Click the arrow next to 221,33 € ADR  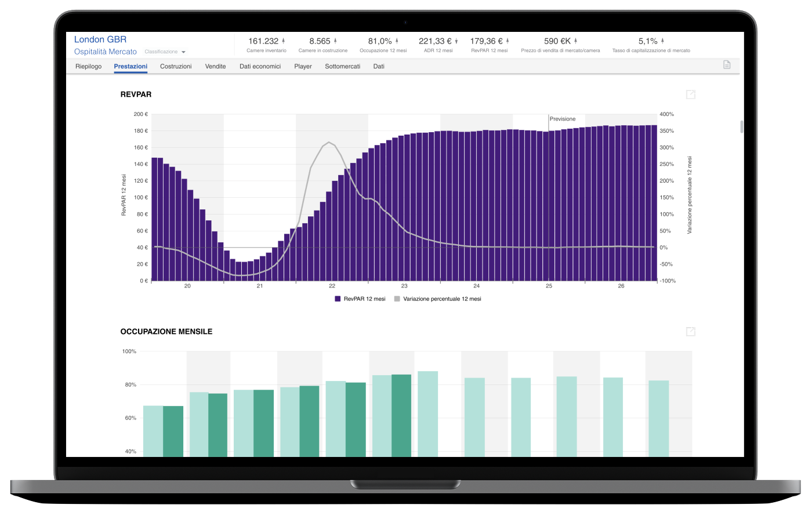tap(456, 41)
